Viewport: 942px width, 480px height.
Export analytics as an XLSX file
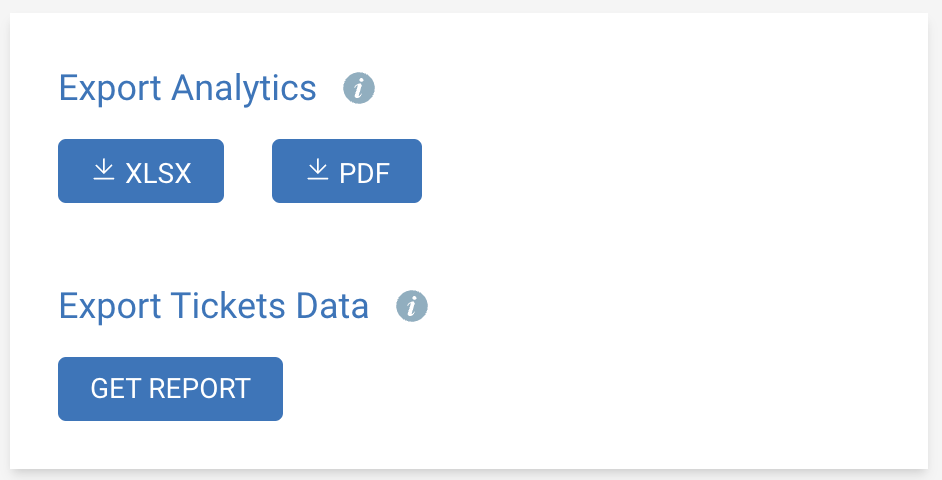tap(141, 171)
